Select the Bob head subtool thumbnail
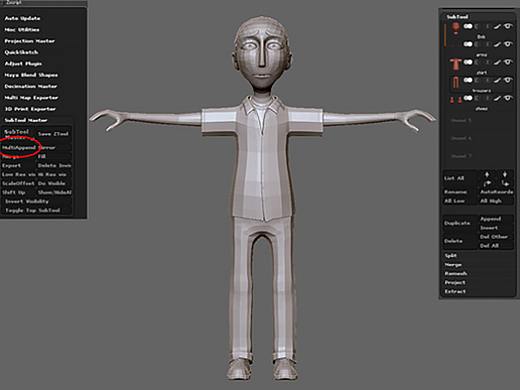This screenshot has height=390, width=520. point(455,28)
